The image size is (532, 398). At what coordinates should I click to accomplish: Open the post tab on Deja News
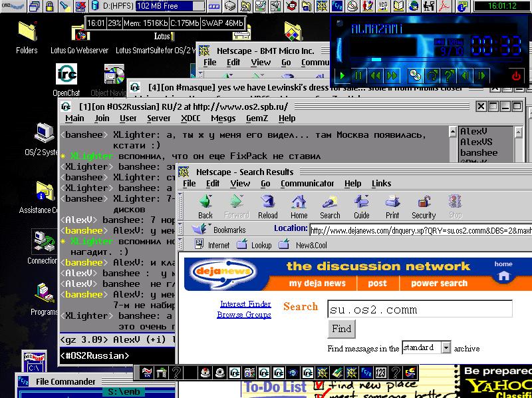377,284
